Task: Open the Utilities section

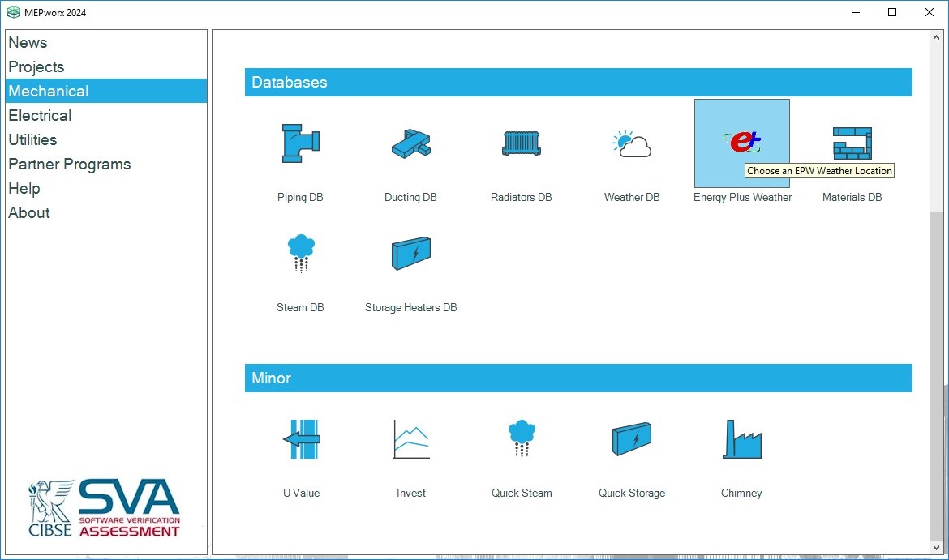Action: (x=106, y=139)
